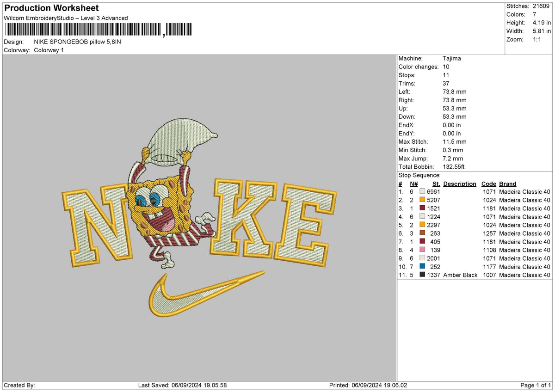Click the black swatch in stop 11
This screenshot has width=555, height=392.
(x=422, y=275)
